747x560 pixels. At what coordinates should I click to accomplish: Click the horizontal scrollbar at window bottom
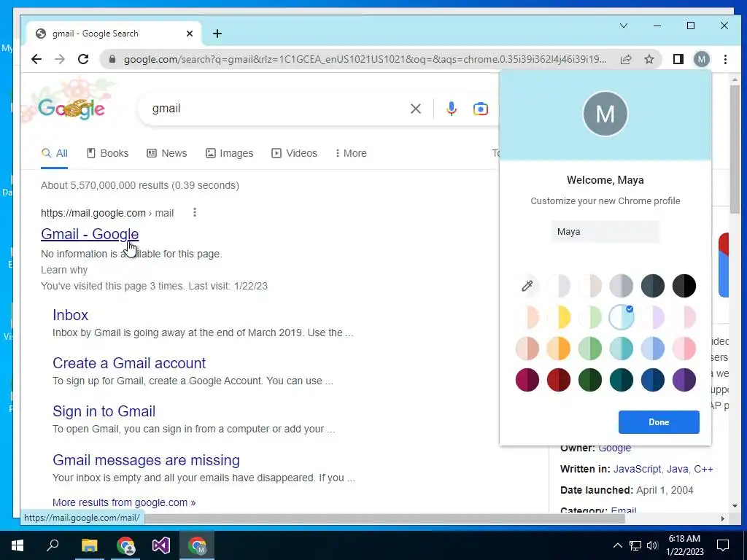384,518
